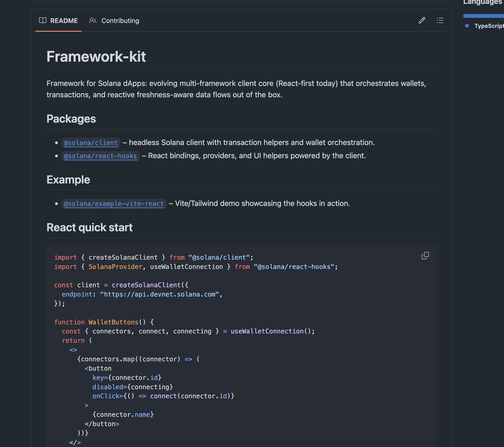
Task: Click the "{connector.name}" code line
Action: coord(123,414)
